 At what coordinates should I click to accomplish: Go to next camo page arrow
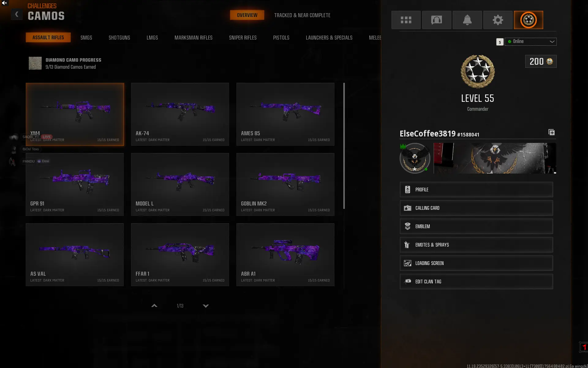(x=206, y=306)
